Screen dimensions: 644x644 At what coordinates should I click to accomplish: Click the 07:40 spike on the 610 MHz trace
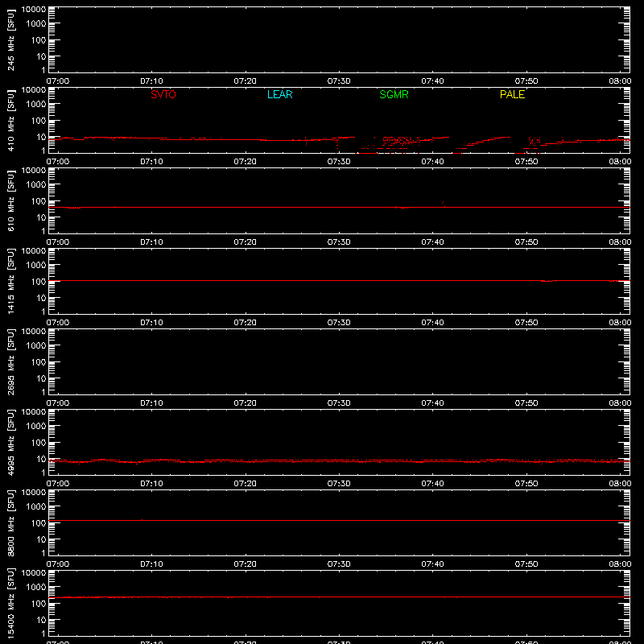443,204
